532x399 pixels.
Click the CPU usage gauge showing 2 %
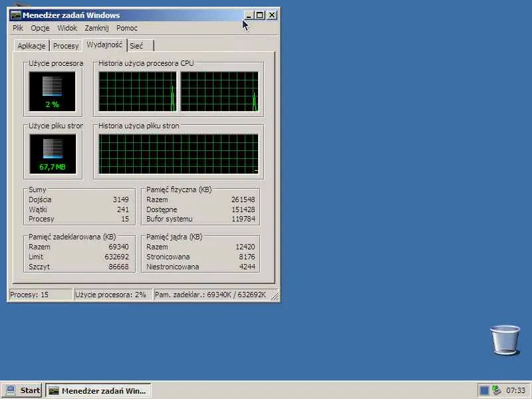[53, 91]
